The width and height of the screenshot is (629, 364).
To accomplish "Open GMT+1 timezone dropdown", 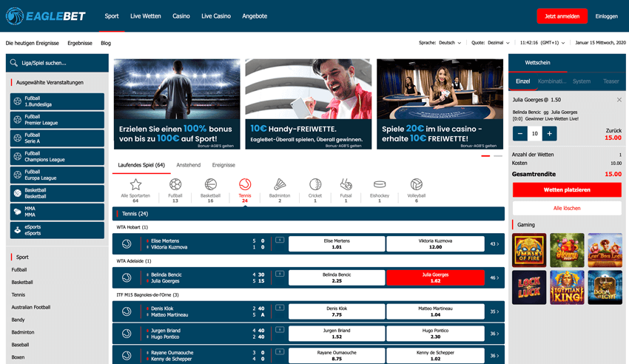I will 542,42.
